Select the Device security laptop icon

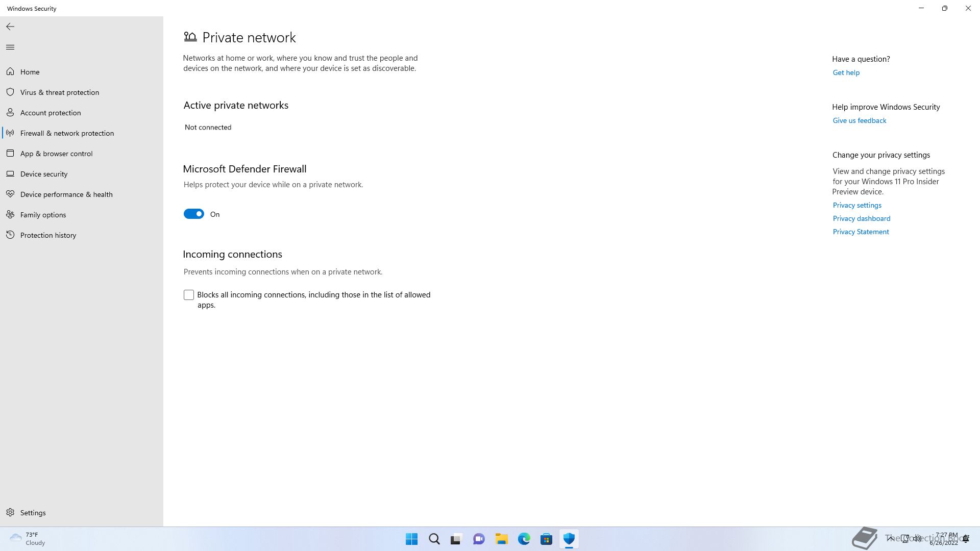[x=10, y=174]
